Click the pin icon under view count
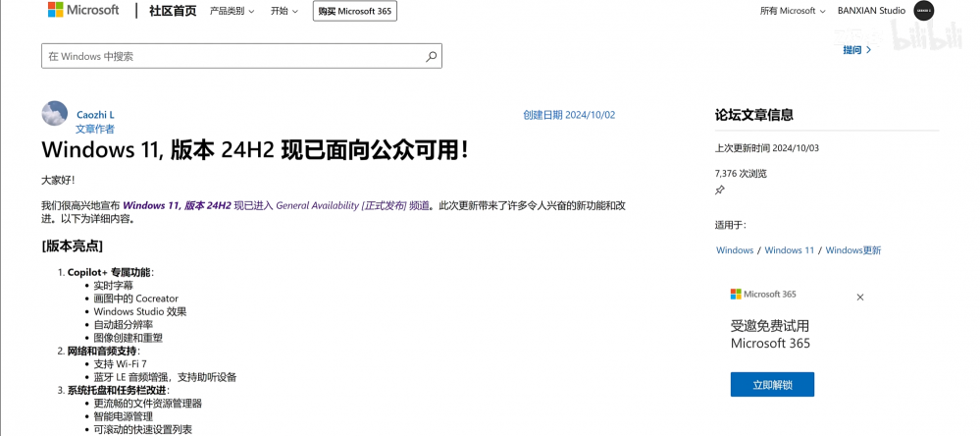 point(719,191)
